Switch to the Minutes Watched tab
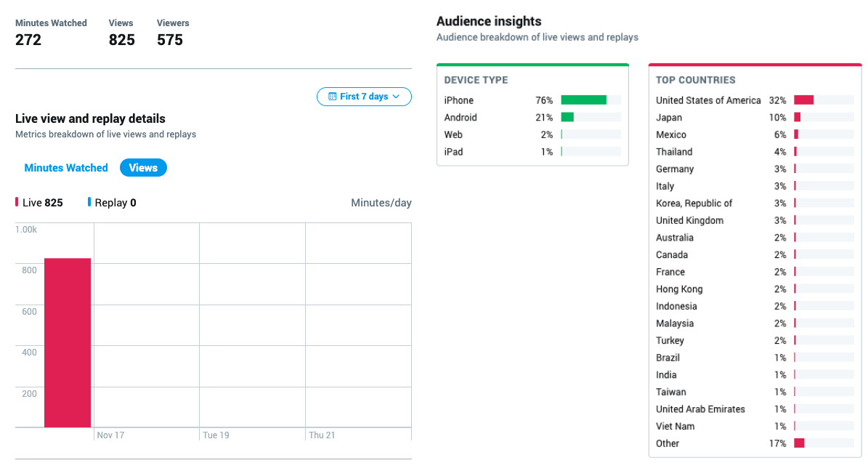Viewport: 868px width, 471px height. [x=66, y=168]
